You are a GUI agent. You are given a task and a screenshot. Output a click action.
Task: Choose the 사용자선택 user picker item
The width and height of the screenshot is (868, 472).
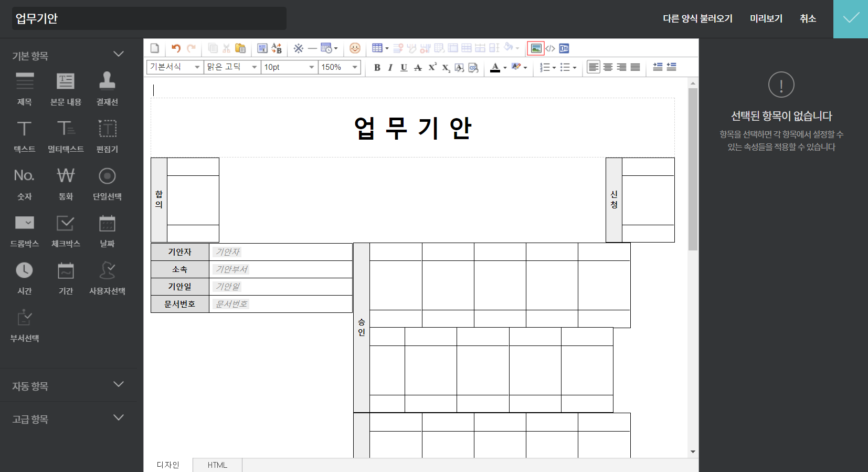tap(107, 278)
